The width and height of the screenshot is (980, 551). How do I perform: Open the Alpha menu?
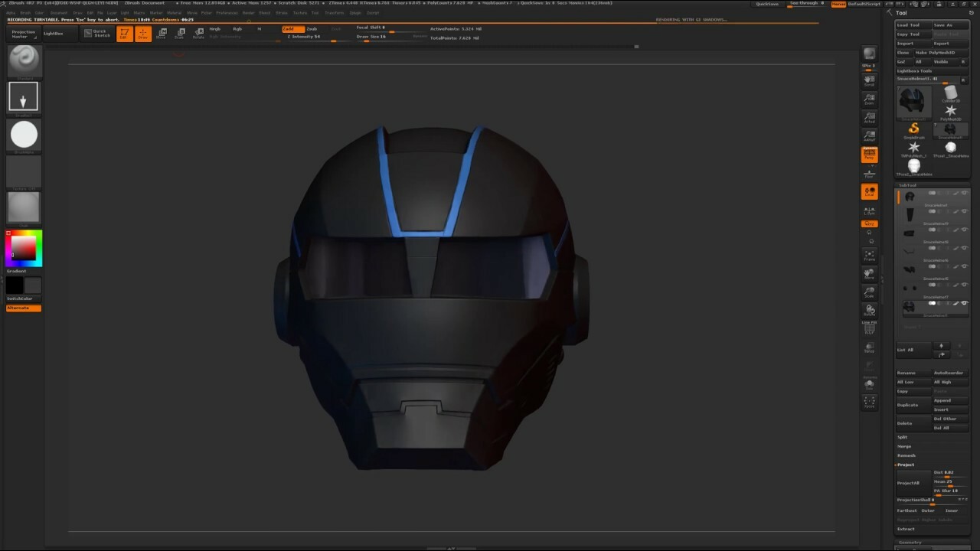(11, 13)
